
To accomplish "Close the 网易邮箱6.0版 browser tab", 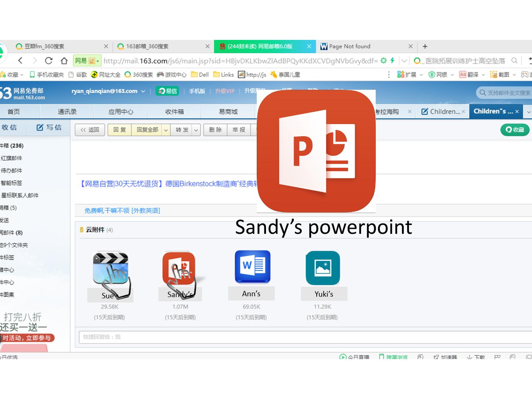I will pos(309,46).
